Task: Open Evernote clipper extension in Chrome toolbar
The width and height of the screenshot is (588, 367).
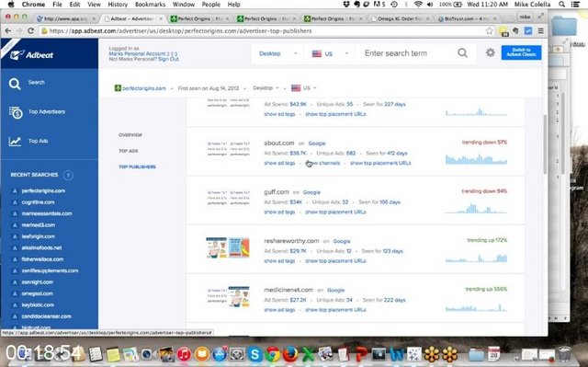Action: [515, 30]
